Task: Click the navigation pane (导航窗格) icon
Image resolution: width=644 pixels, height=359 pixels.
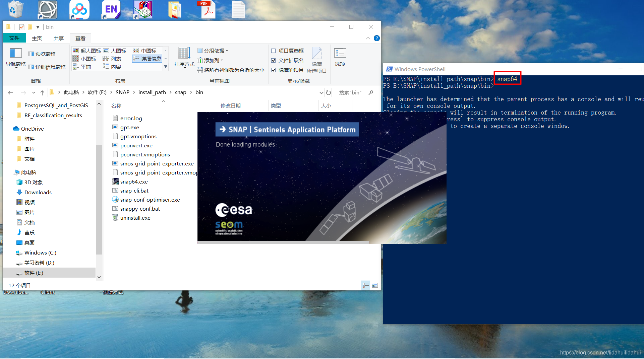Action: point(15,58)
